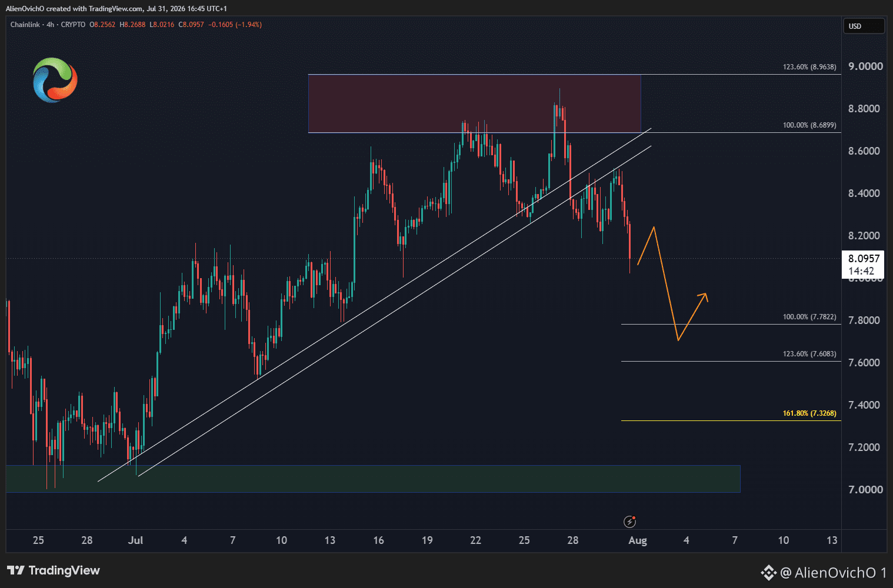Select the 100.00% (7.7822) Fibonacci label
This screenshot has width=893, height=588.
coord(809,317)
